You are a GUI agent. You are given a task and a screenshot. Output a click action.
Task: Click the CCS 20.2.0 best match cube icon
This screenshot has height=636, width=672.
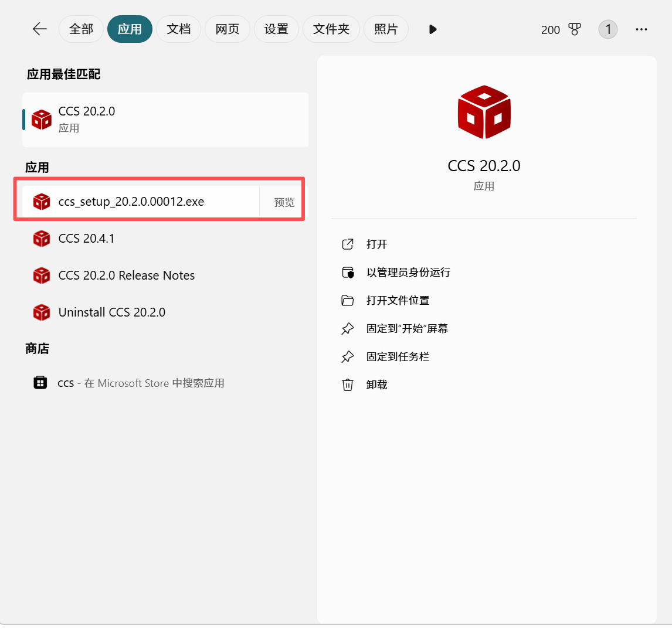(x=42, y=120)
